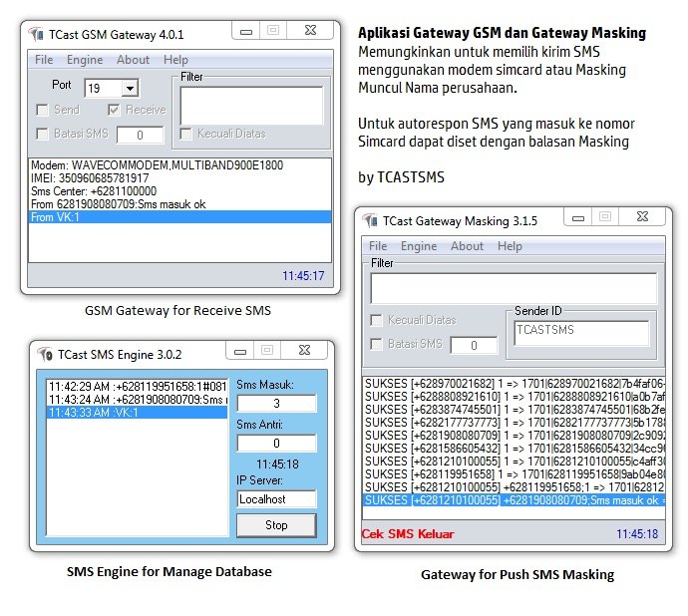
Task: Maximize the TCast Gateway Masking window
Action: (x=605, y=216)
